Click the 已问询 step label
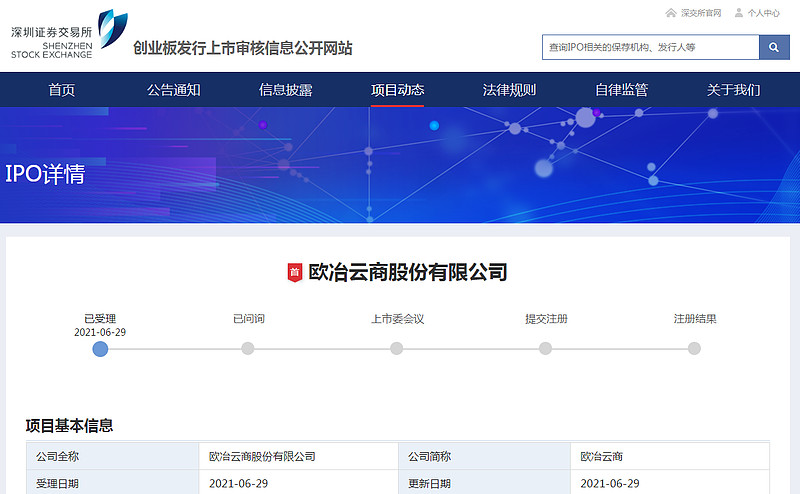This screenshot has height=494, width=800. 248,319
